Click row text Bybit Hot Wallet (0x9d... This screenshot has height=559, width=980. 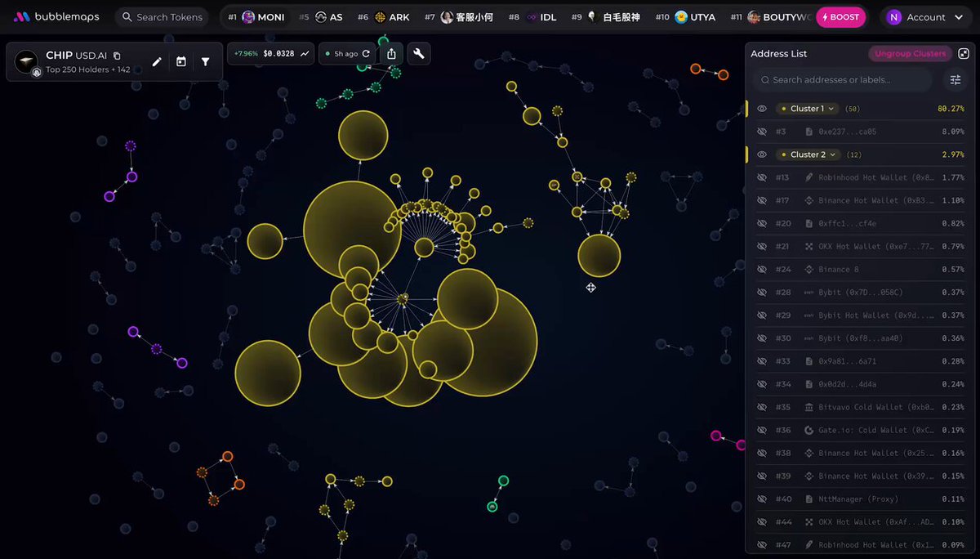[875, 315]
